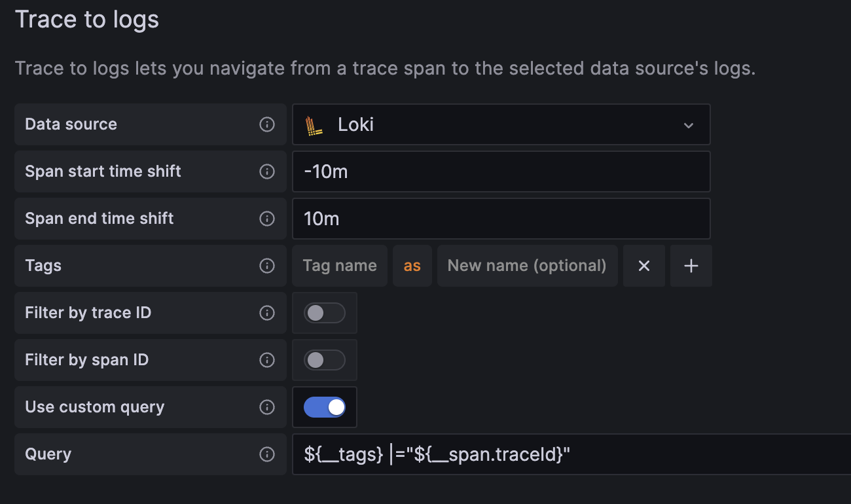851x504 pixels.
Task: Open the Loki data source selector
Action: pos(501,124)
